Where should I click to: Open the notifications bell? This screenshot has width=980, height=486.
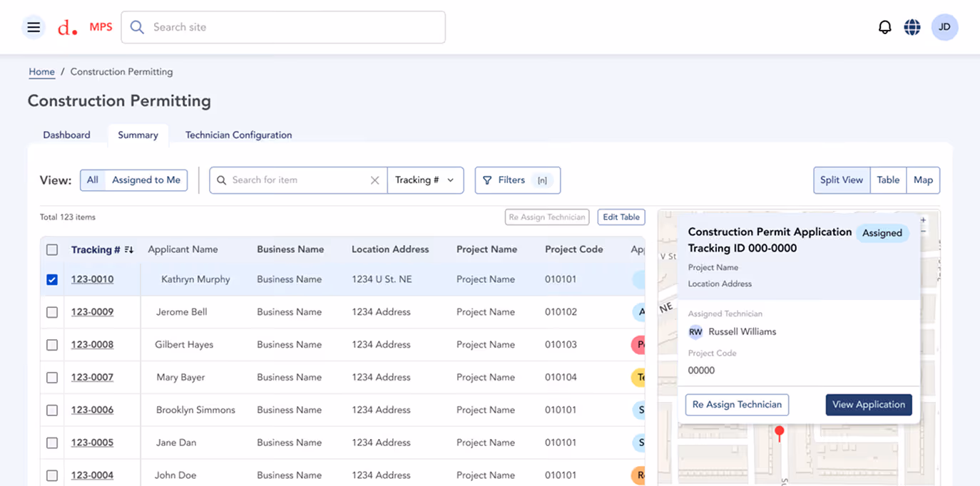coord(885,26)
